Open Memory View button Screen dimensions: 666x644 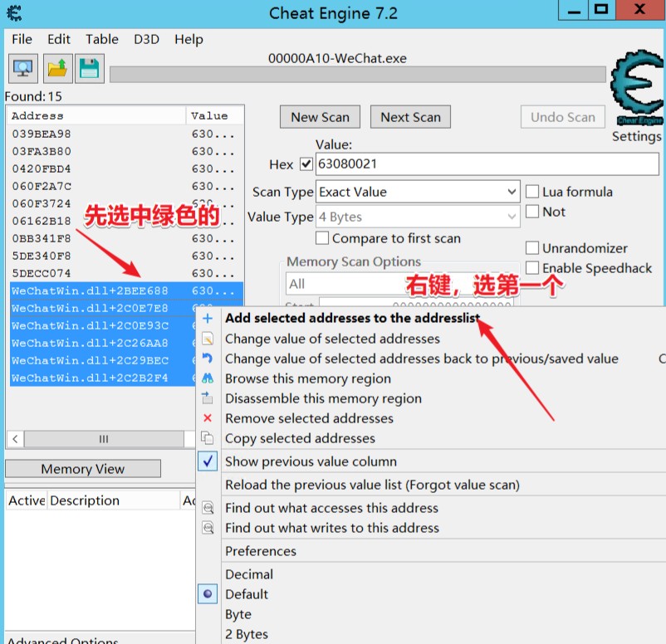tap(83, 469)
